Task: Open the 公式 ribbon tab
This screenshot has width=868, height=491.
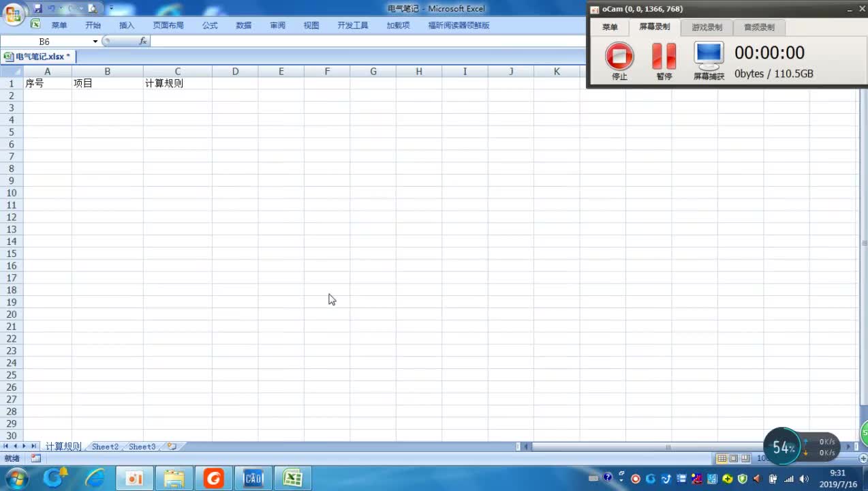Action: pos(210,25)
